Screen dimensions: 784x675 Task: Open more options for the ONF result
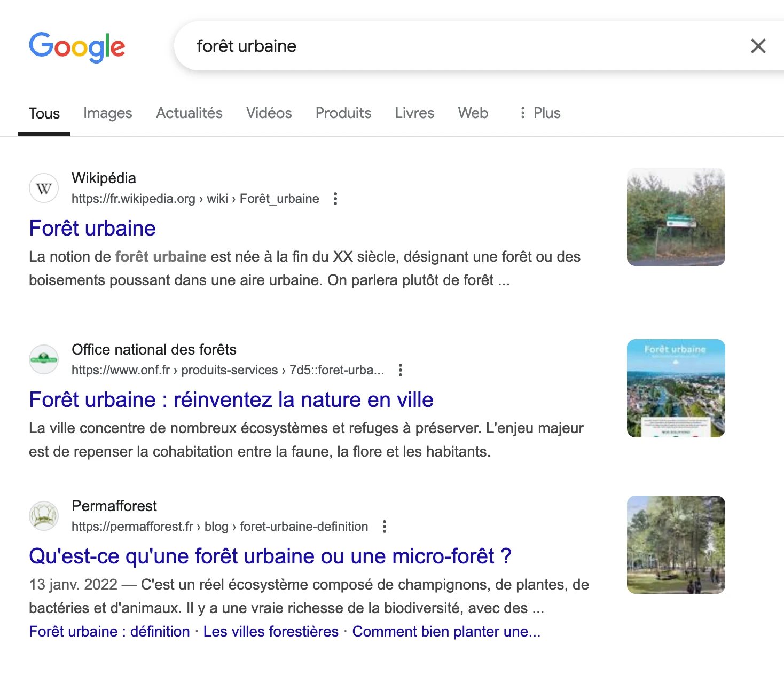401,370
